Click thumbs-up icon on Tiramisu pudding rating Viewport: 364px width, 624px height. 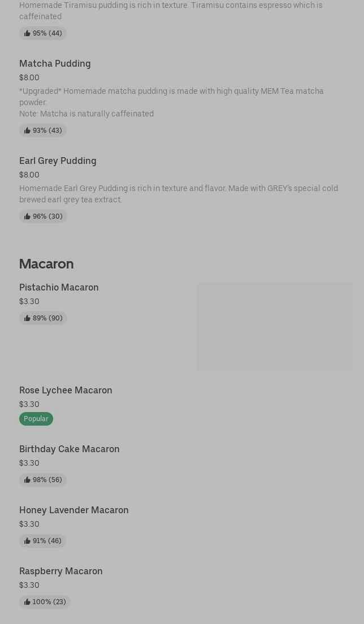tap(27, 33)
